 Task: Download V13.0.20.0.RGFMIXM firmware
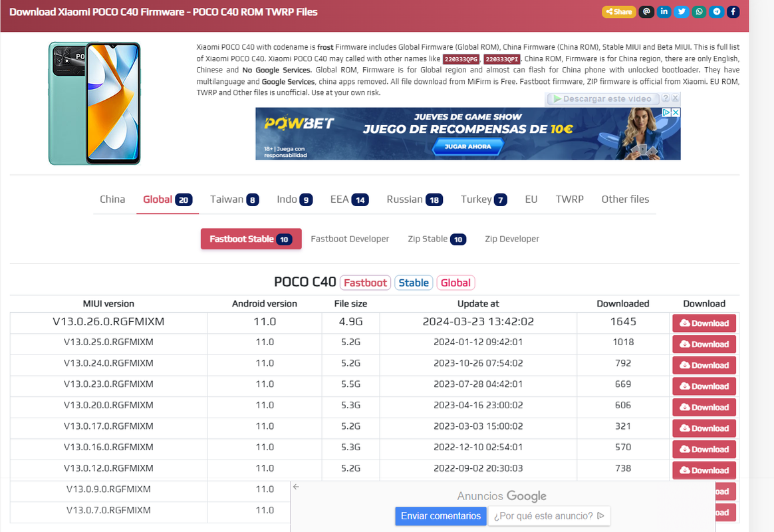(704, 407)
